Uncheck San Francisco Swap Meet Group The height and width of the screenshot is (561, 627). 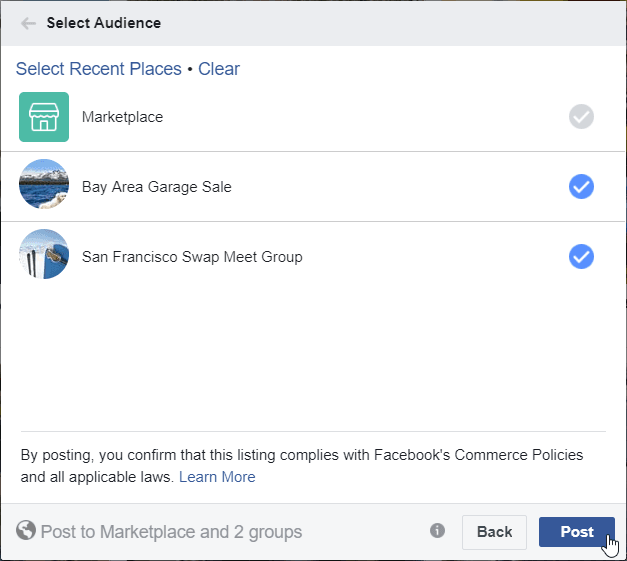581,257
